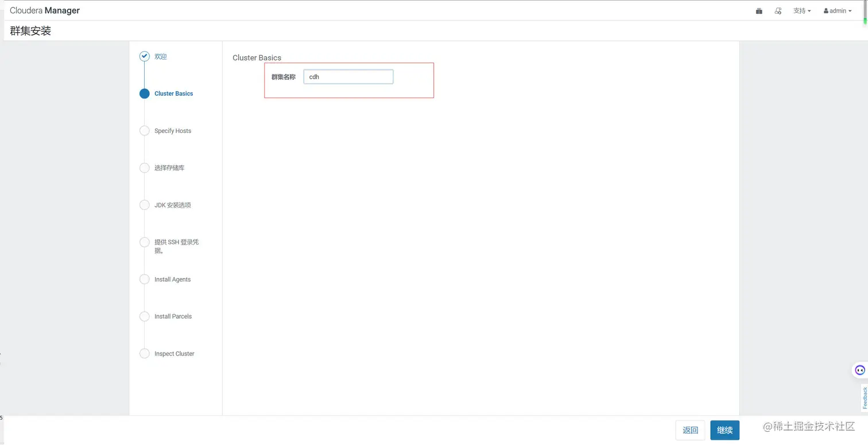Click the 群集安装 page title
Viewport: 868px width, 445px height.
pos(30,31)
